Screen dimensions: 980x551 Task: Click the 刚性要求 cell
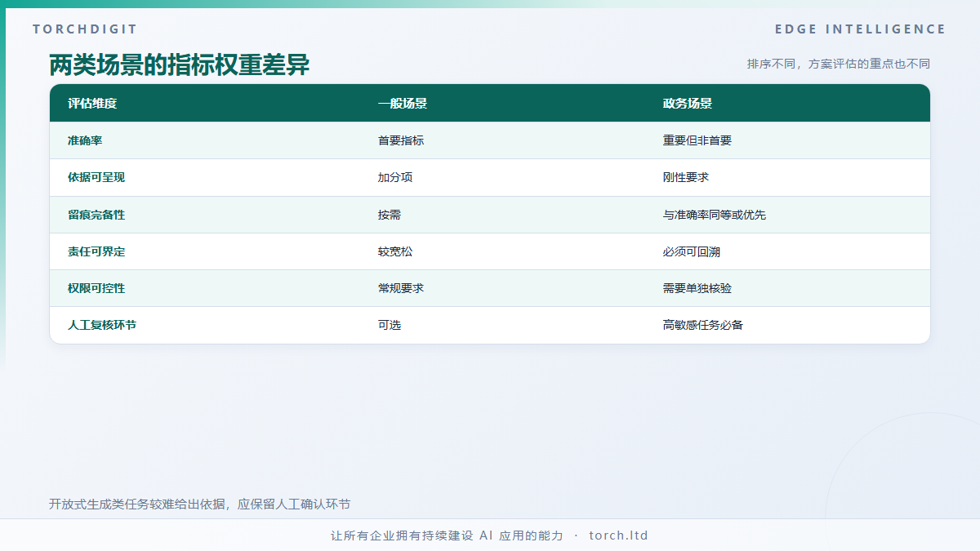(686, 177)
